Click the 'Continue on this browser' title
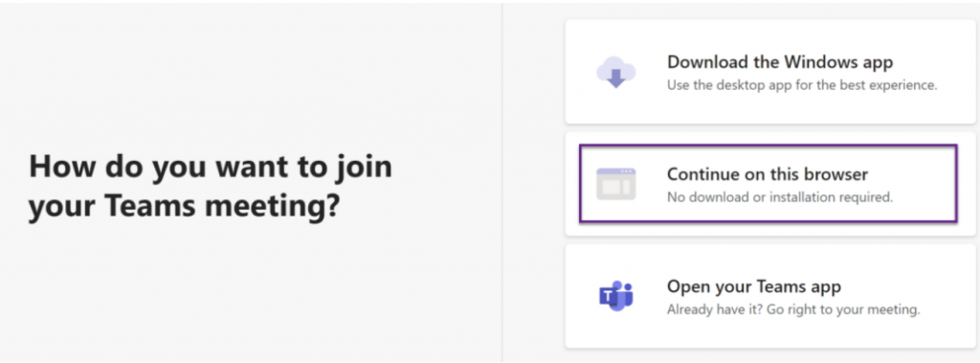980x363 pixels. 768,174
